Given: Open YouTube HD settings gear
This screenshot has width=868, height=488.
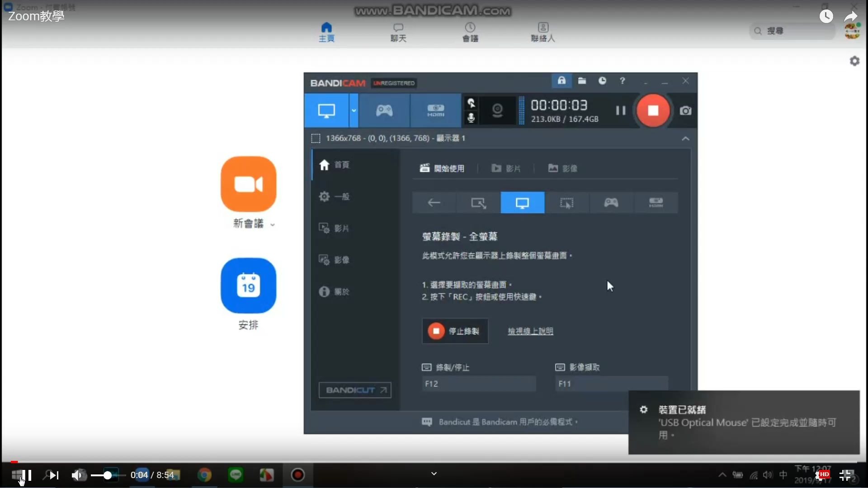Looking at the screenshot, I should [822, 475].
